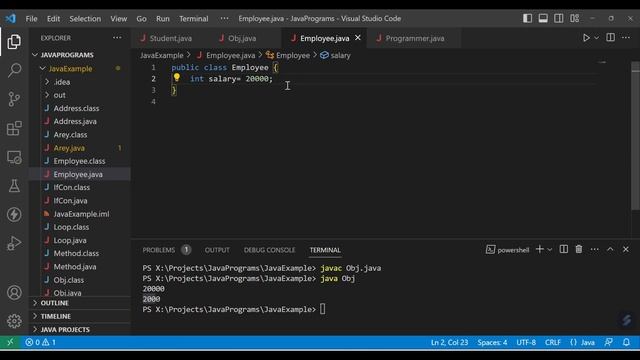Open notifications bell in status bar

(626, 342)
